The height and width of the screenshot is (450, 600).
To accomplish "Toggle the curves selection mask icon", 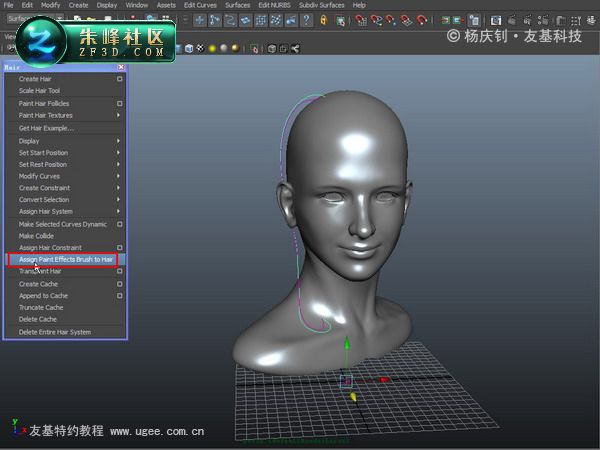I will coord(230,20).
